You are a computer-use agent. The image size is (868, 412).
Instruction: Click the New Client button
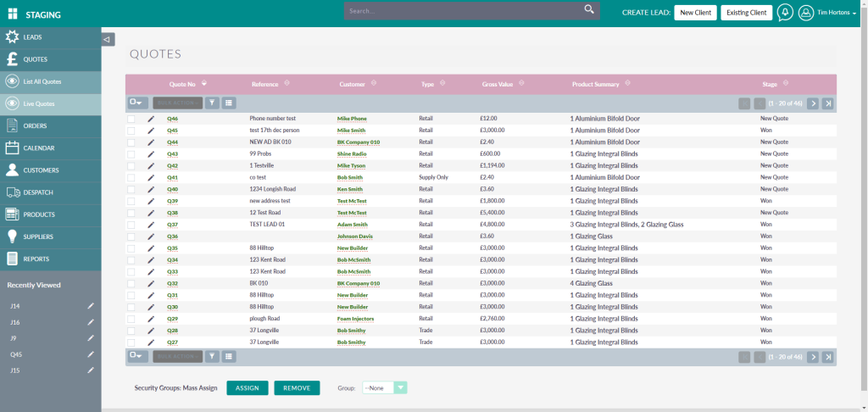(694, 13)
